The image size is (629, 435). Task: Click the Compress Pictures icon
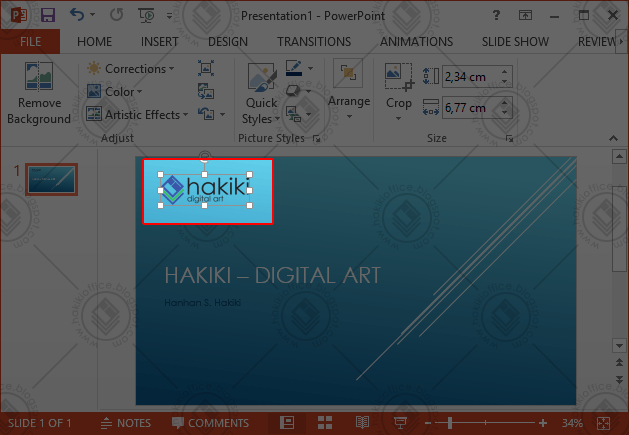(206, 68)
